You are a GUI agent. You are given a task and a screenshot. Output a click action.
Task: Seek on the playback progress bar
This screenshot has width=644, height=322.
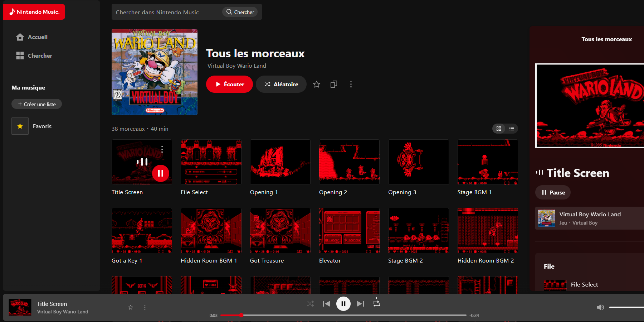343,315
